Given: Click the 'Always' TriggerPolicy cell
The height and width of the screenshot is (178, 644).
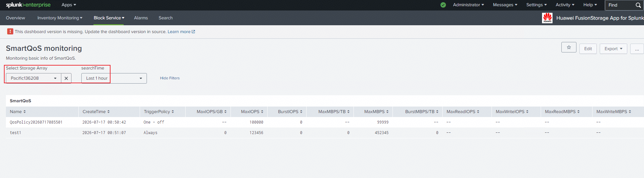Looking at the screenshot, I should click(x=151, y=133).
